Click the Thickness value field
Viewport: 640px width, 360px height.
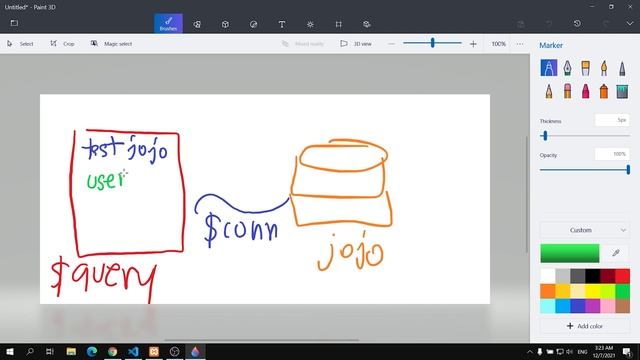click(x=612, y=120)
